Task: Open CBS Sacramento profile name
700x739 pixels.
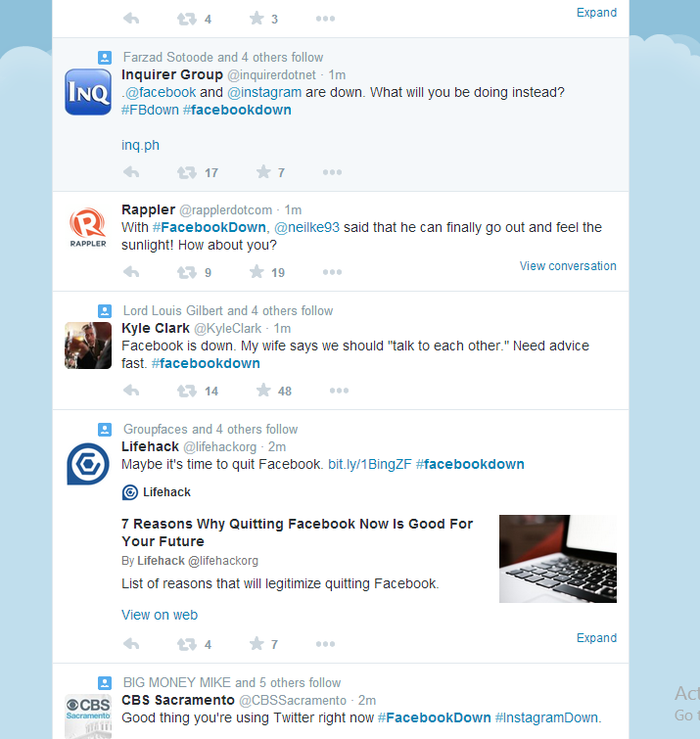Action: [x=178, y=700]
